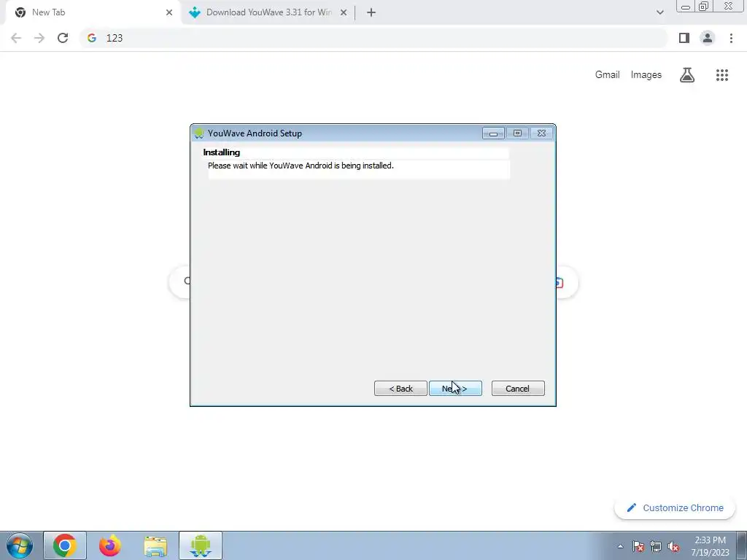747x560 pixels.
Task: Close the YouWave Android Setup dialog
Action: tap(542, 133)
